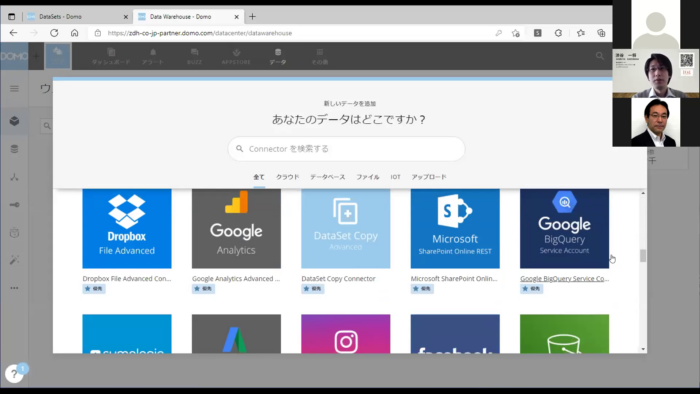This screenshot has height=394, width=700.
Task: Click Google BigQuery Service Co... link
Action: click(x=564, y=278)
